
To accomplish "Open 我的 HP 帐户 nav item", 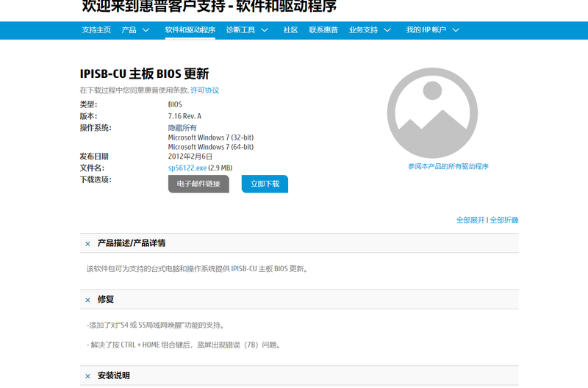I will (426, 30).
